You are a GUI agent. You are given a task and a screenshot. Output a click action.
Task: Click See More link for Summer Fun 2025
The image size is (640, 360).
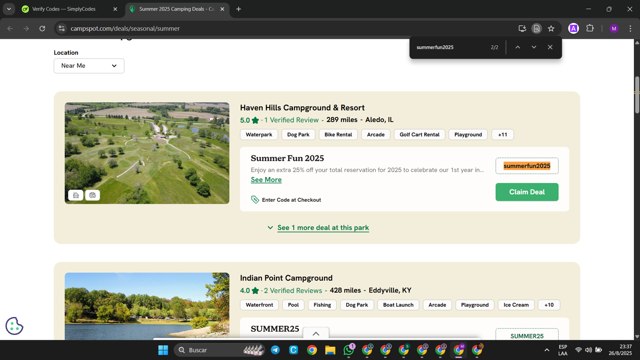click(266, 180)
